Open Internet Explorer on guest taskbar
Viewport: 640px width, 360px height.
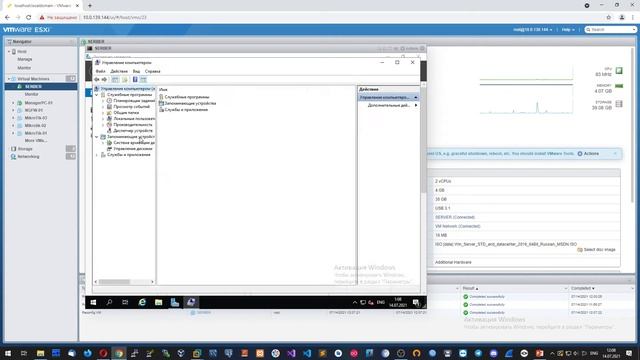(142, 302)
